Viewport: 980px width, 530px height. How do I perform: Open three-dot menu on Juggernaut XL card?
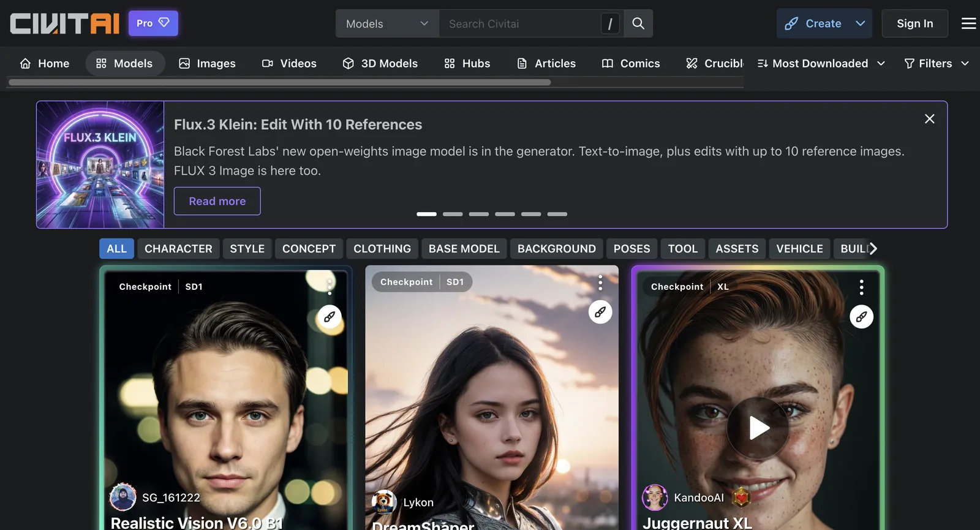[861, 287]
